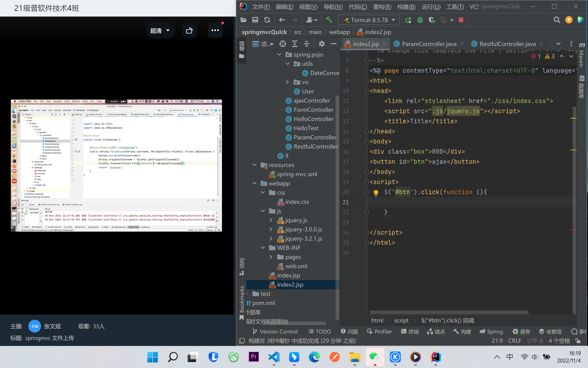Image resolution: width=588 pixels, height=368 pixels.
Task: Open the 文件(F) menu
Action: [261, 7]
